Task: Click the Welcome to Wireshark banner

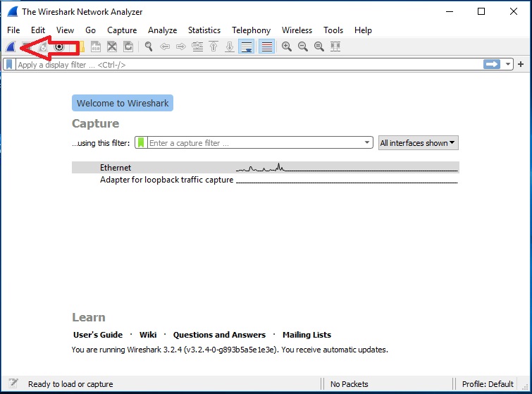Action: (x=123, y=103)
